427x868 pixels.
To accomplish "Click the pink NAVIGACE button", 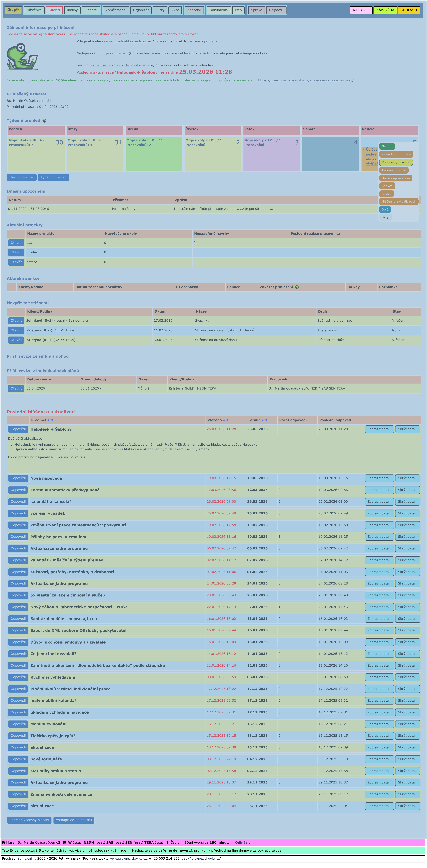I will [361, 10].
